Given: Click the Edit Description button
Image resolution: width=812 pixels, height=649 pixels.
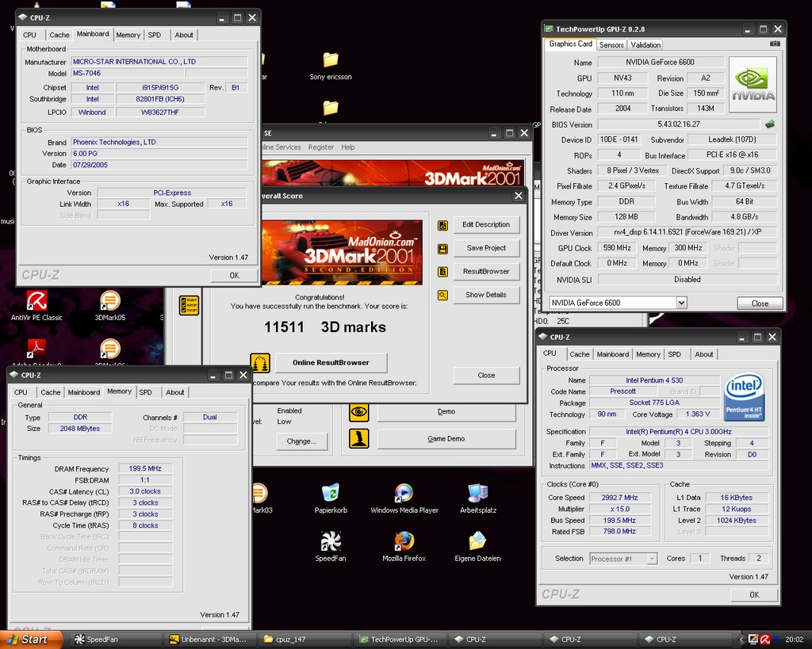Looking at the screenshot, I should point(486,224).
